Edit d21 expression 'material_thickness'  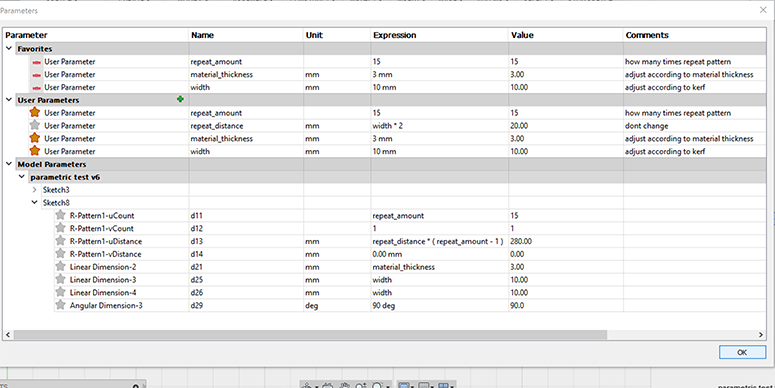(439, 267)
